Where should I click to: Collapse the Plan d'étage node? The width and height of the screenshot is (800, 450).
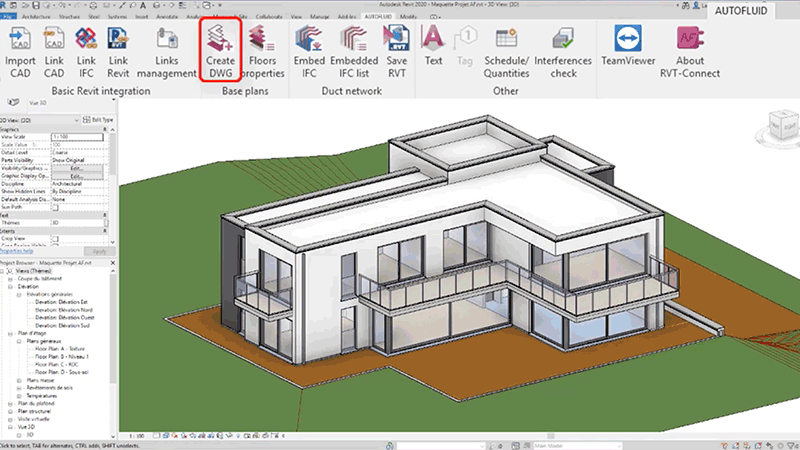[10, 334]
